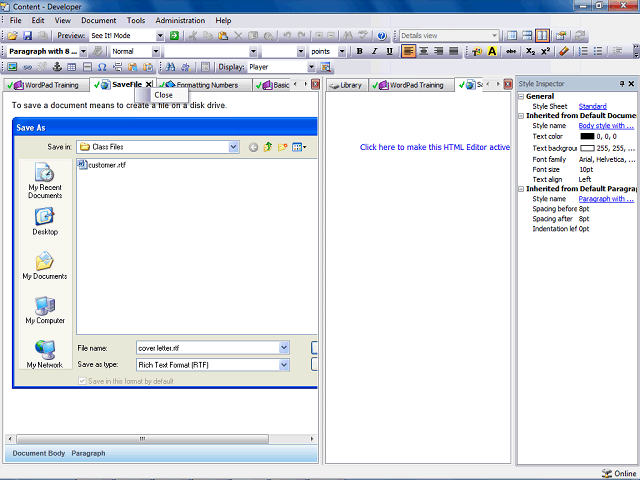Toggle Underline formatting

point(389,51)
